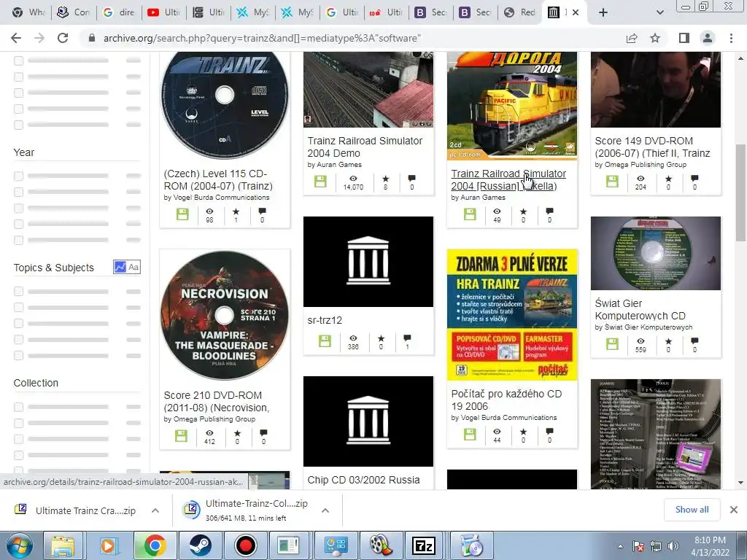Switch to the first 'Sec' browser tab
The width and height of the screenshot is (747, 560).
tap(431, 12)
